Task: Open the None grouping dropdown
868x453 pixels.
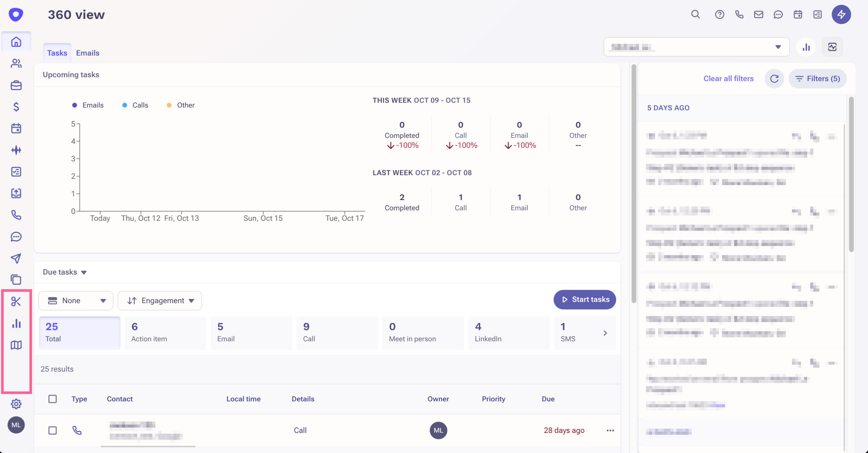Action: [x=76, y=300]
